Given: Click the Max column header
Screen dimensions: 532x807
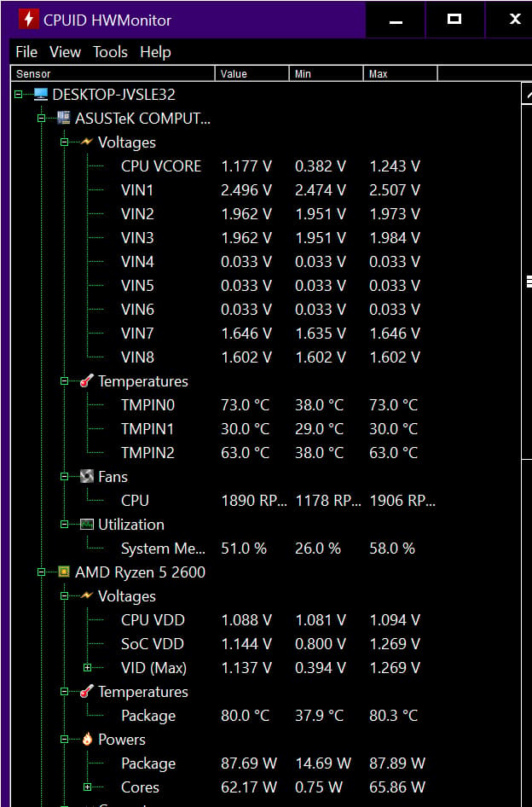Looking at the screenshot, I should (401, 73).
